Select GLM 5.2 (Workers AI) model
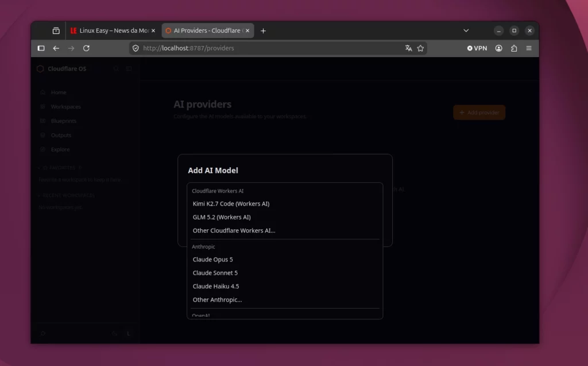 [x=285, y=217]
